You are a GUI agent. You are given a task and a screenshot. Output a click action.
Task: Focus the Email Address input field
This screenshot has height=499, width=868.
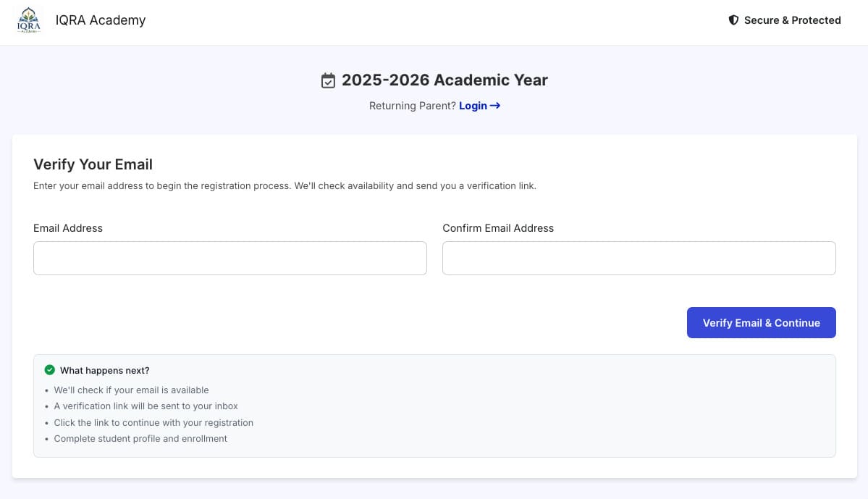click(x=229, y=258)
